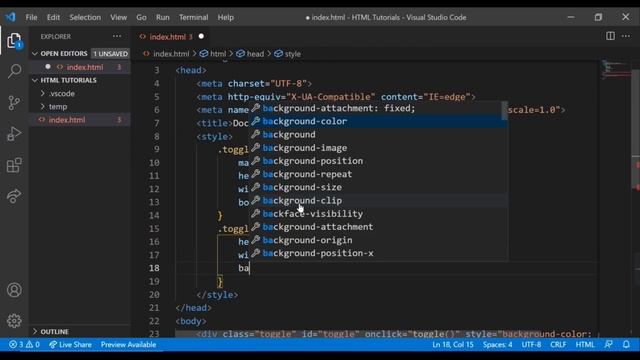The image size is (640, 360).
Task: Close unsaved index.html editor tab dot
Action: coord(201,36)
